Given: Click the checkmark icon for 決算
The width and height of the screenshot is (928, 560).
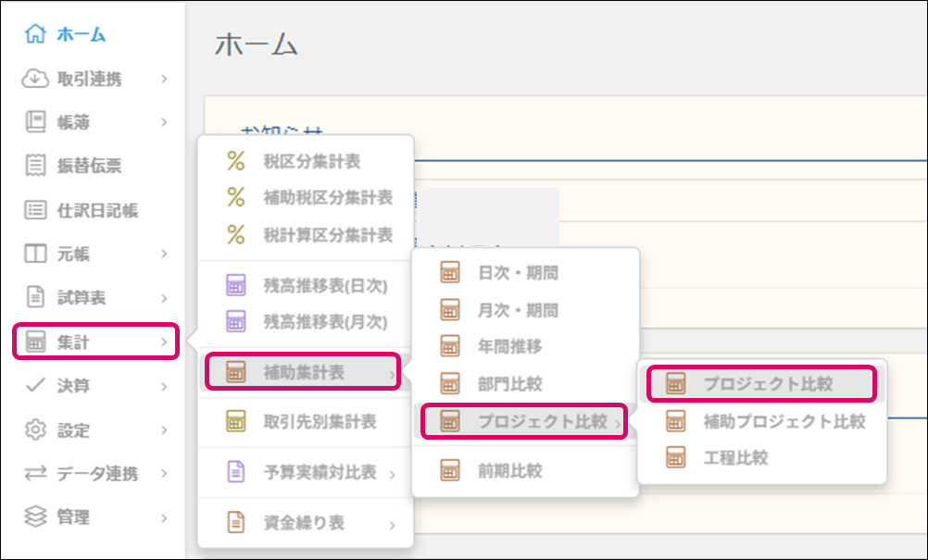Looking at the screenshot, I should (35, 386).
